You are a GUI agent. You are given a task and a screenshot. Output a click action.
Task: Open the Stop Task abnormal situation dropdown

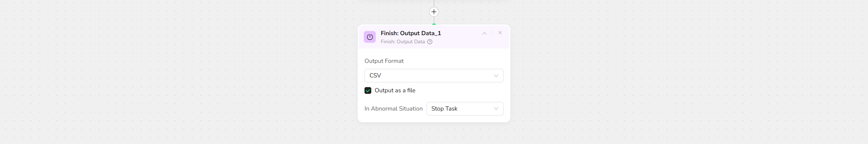click(461, 109)
